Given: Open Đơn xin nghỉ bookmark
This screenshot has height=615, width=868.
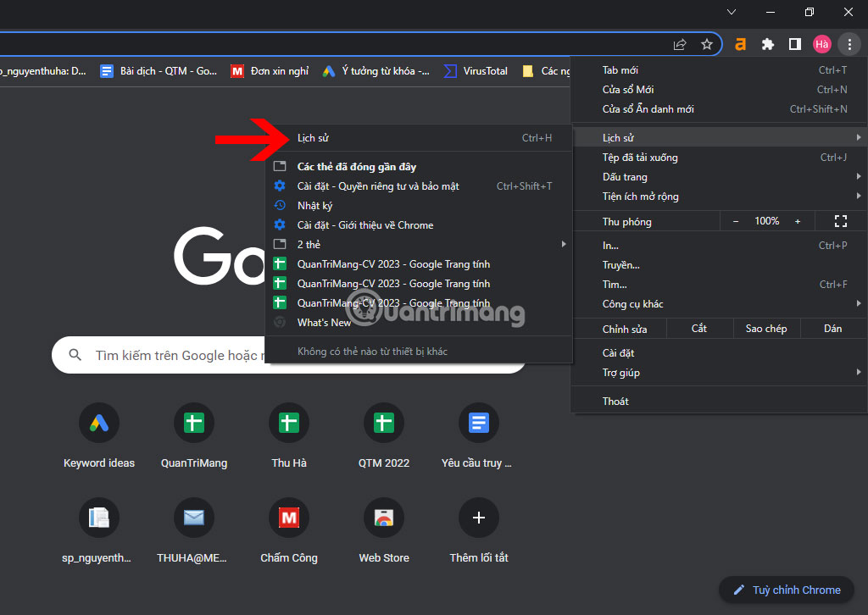Looking at the screenshot, I should coord(270,71).
